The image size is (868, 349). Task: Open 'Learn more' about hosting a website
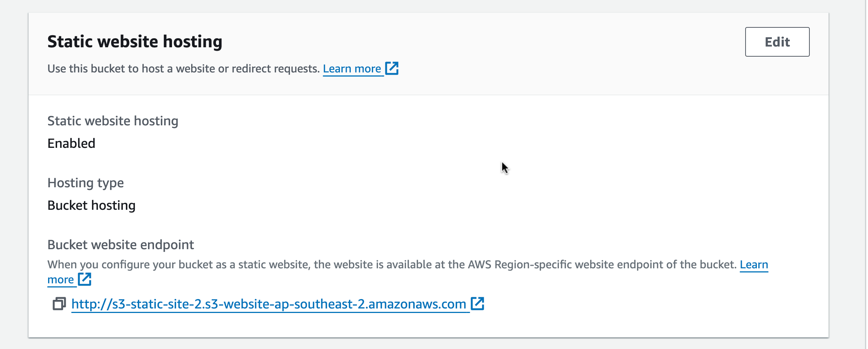(x=352, y=68)
